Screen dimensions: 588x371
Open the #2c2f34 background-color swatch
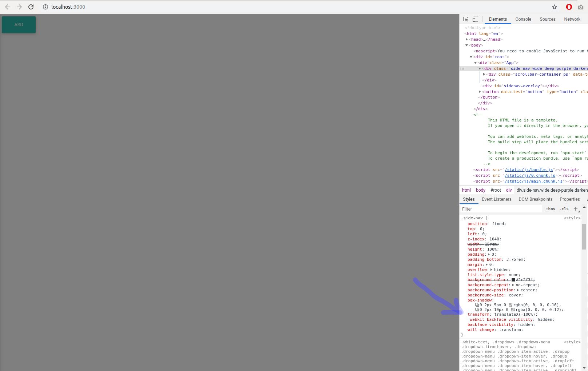click(x=513, y=280)
